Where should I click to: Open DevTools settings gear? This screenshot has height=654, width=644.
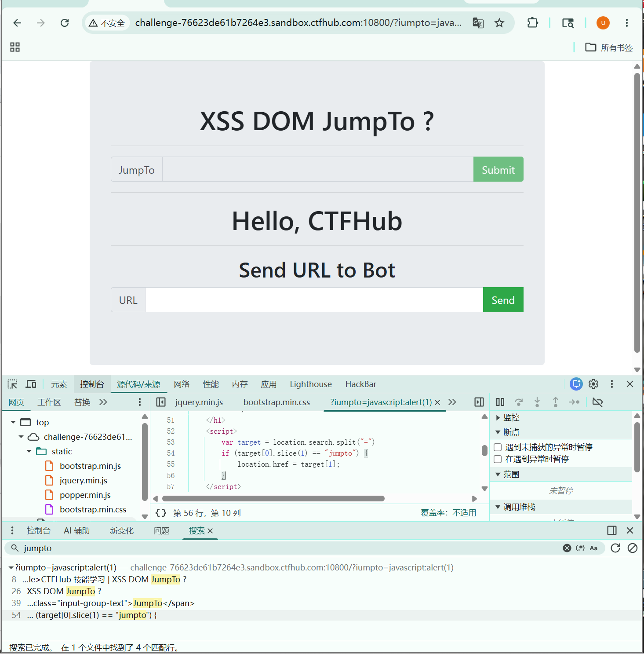(593, 384)
